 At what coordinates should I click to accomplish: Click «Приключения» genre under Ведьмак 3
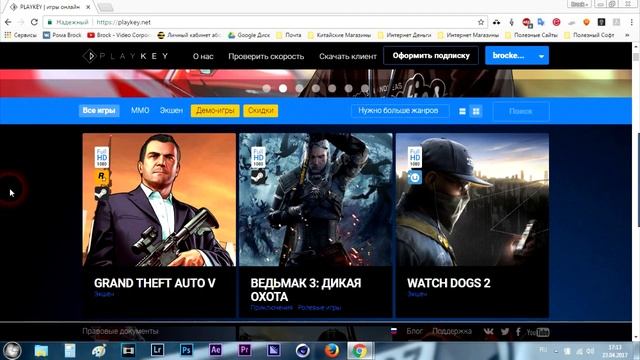[x=271, y=308]
